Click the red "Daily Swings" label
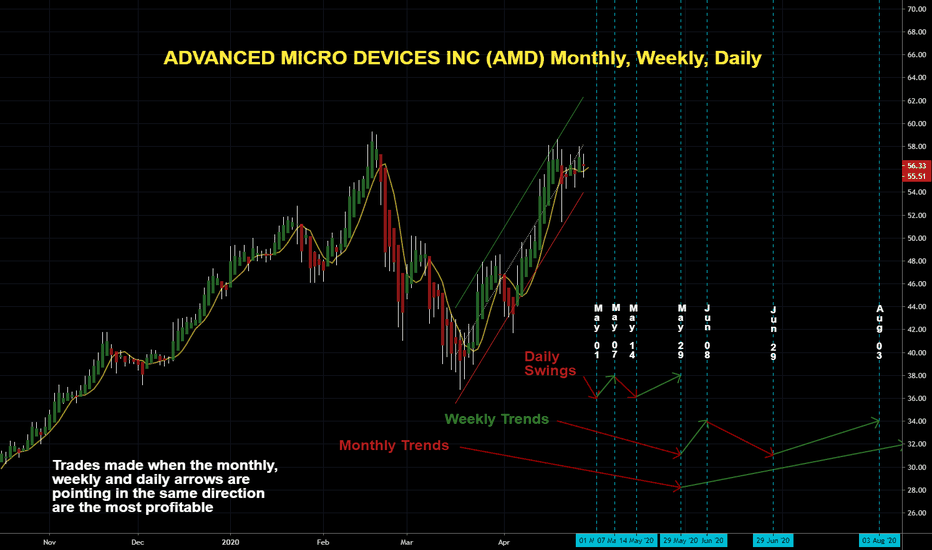The width and height of the screenshot is (932, 550). click(x=550, y=363)
